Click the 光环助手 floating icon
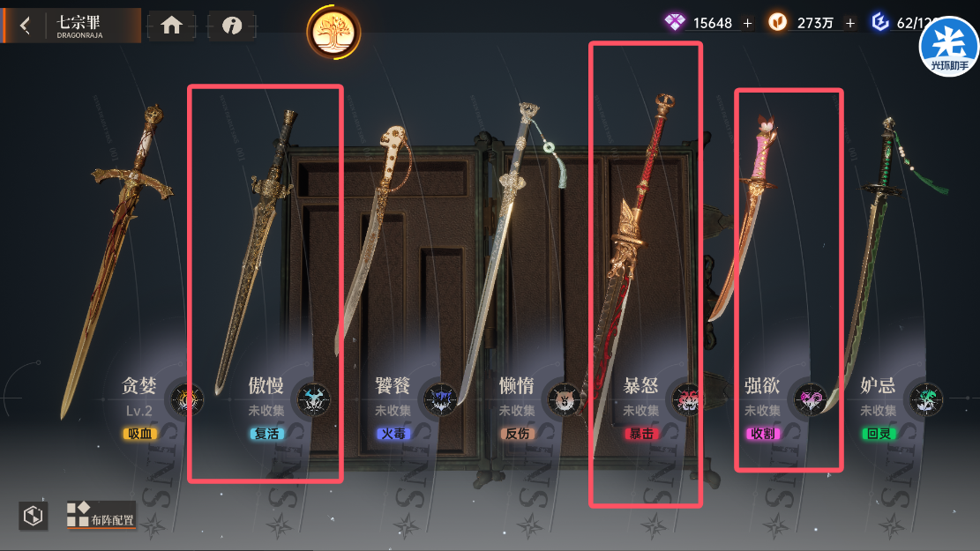The width and height of the screenshot is (980, 551). (x=948, y=47)
